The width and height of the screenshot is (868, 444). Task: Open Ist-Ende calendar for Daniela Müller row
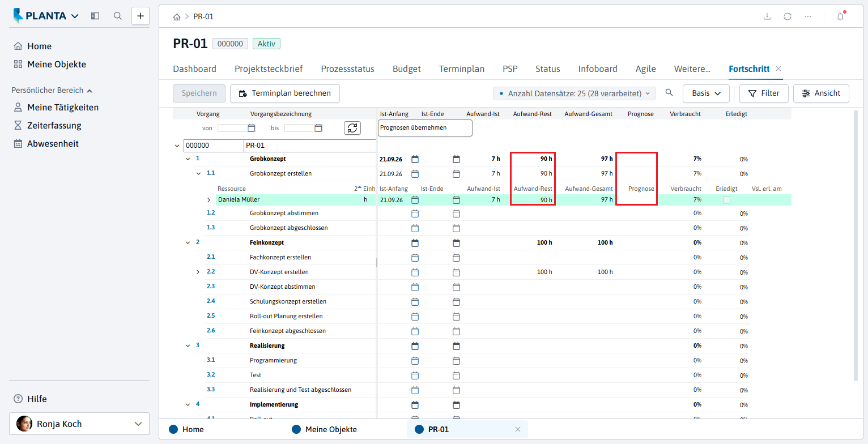457,200
